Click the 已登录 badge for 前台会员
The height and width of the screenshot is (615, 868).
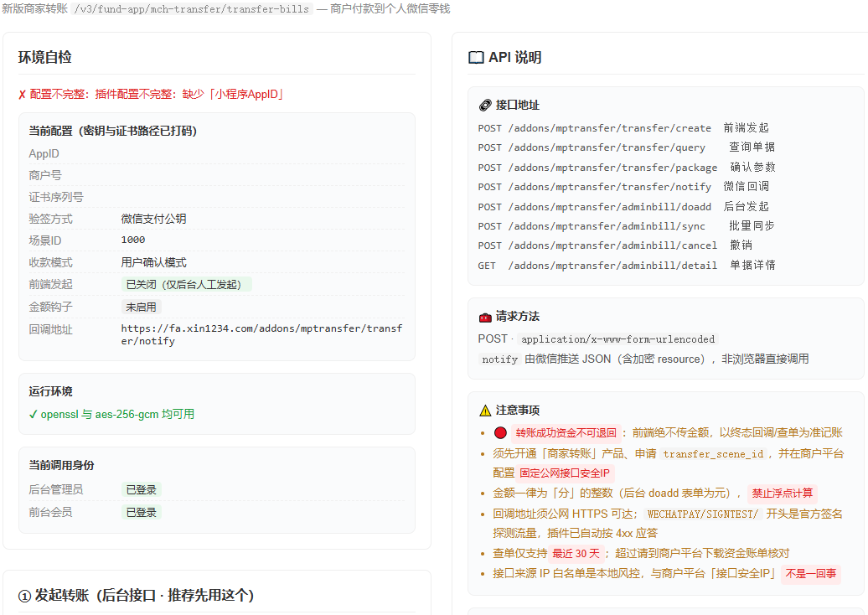tap(141, 513)
